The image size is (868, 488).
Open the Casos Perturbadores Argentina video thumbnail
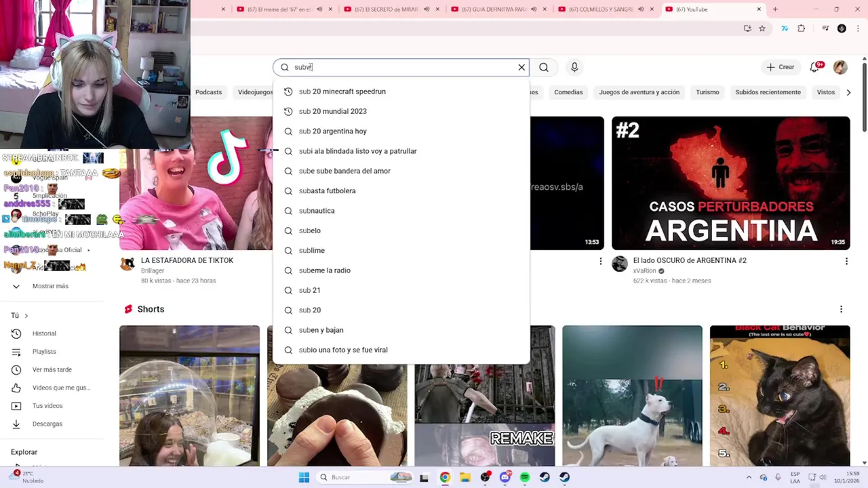coord(730,183)
